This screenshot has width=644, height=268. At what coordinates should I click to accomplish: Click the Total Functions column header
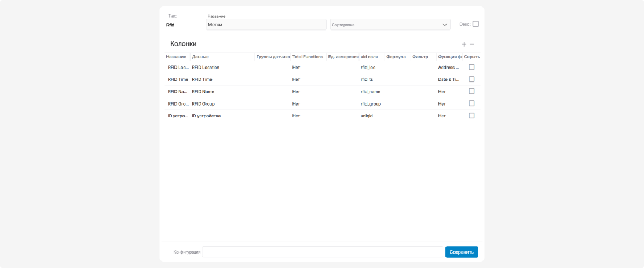tap(308, 57)
